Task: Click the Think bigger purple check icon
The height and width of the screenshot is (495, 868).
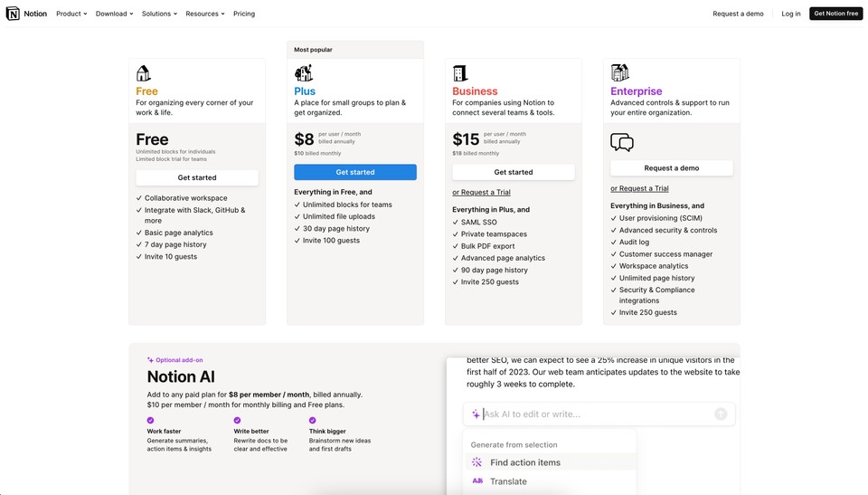Action: click(312, 420)
